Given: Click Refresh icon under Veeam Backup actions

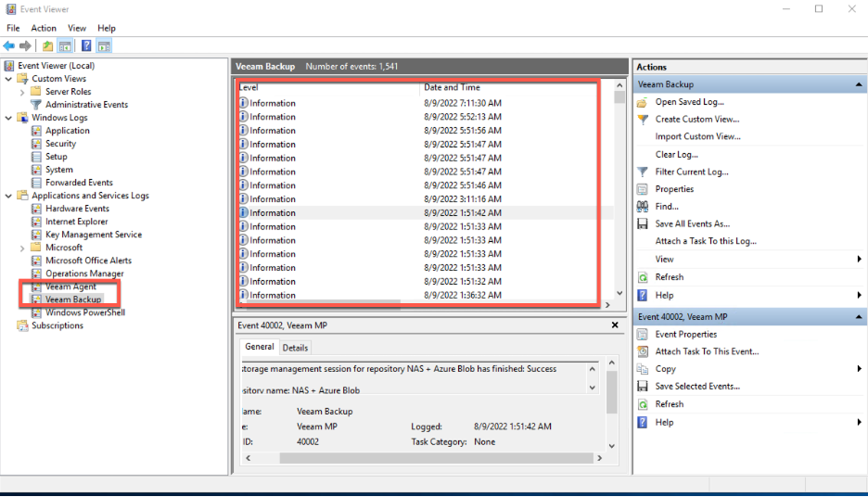Looking at the screenshot, I should [643, 277].
